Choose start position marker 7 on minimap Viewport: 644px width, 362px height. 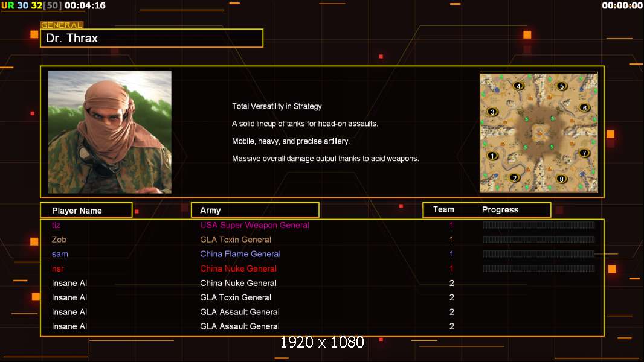(x=584, y=153)
